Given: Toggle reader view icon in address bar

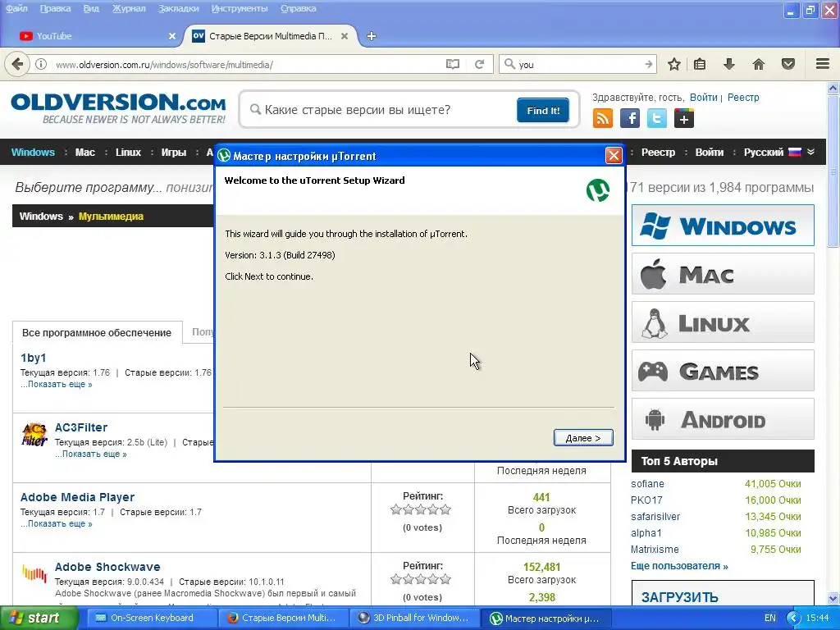Looking at the screenshot, I should tap(453, 64).
